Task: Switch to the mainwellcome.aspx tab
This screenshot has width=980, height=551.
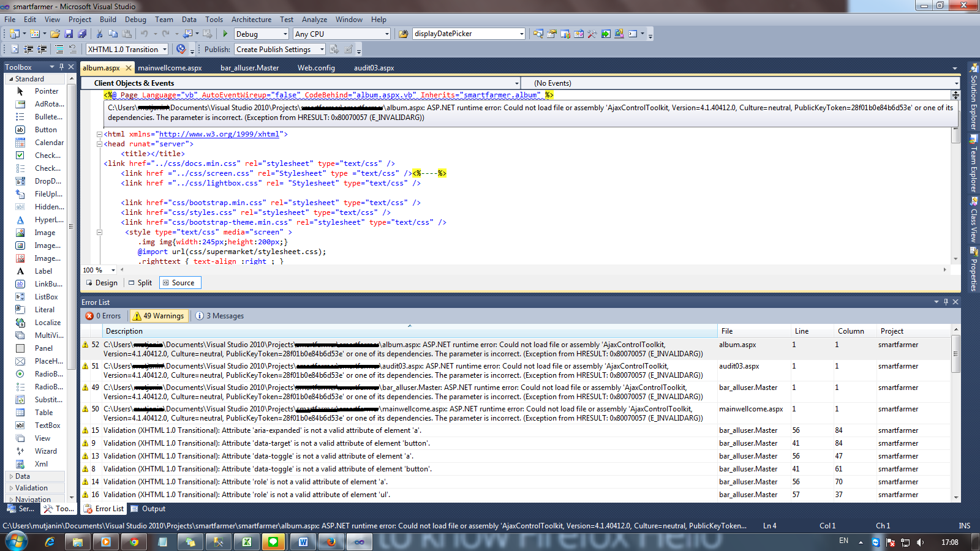Action: click(x=170, y=68)
